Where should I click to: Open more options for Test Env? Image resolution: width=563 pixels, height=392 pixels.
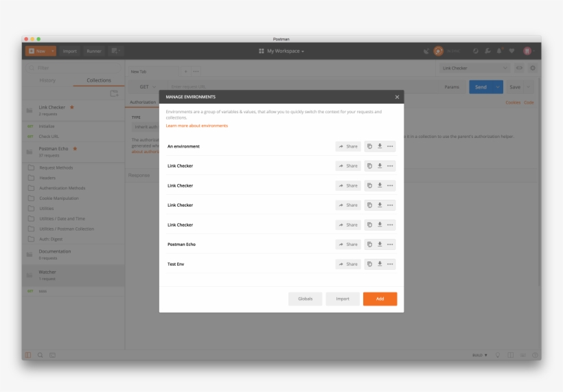[390, 264]
